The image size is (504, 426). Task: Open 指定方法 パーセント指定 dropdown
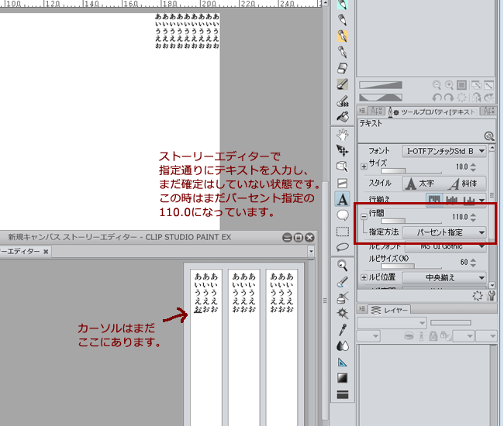444,232
